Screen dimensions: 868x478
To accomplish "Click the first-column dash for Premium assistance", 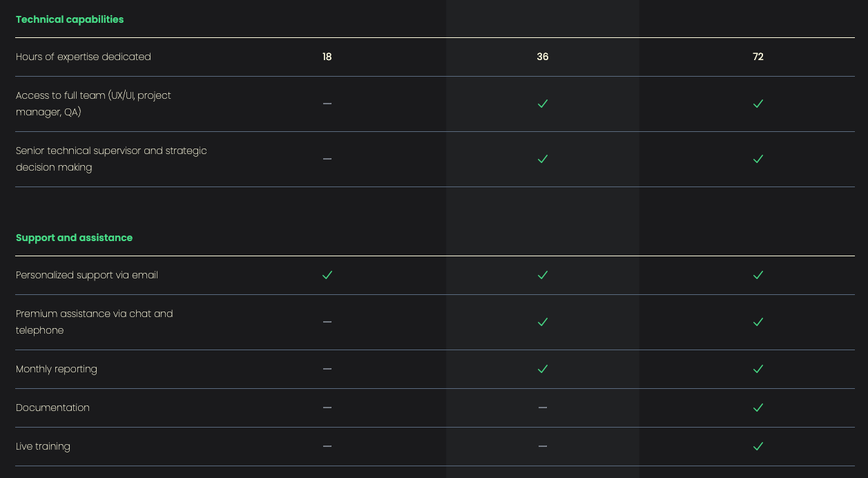I will tap(327, 322).
